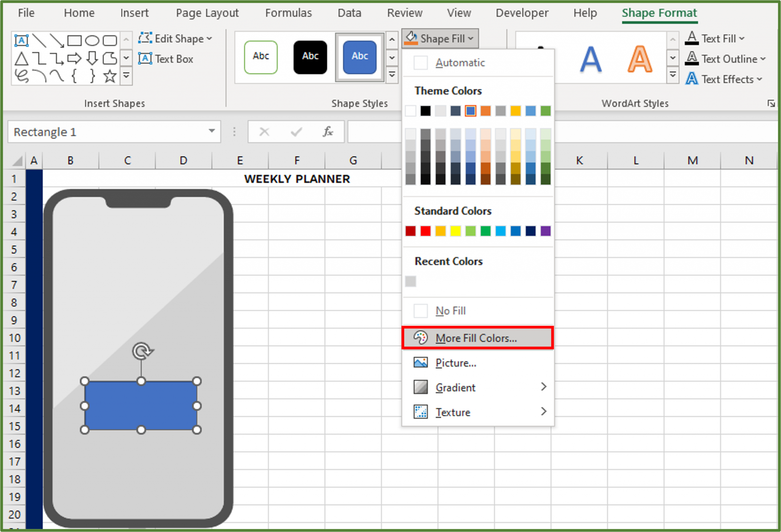Select the 5-point star shape tool
This screenshot has height=532, width=781.
click(109, 76)
